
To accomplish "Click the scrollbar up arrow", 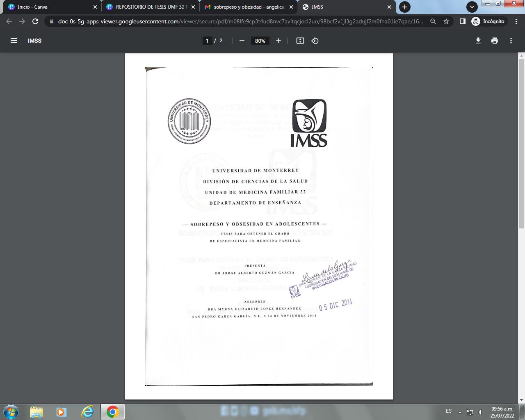I will point(522,56).
